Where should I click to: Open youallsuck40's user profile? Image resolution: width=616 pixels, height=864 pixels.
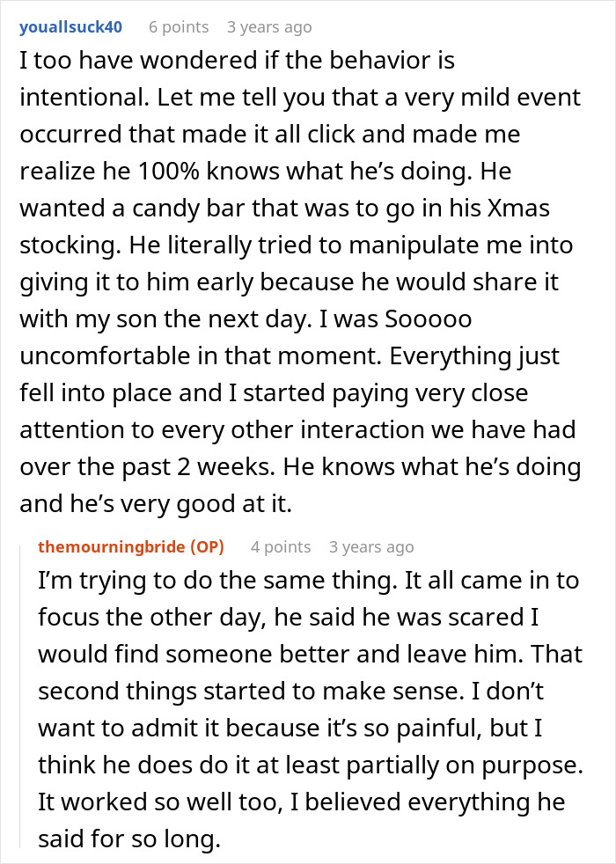[x=70, y=27]
